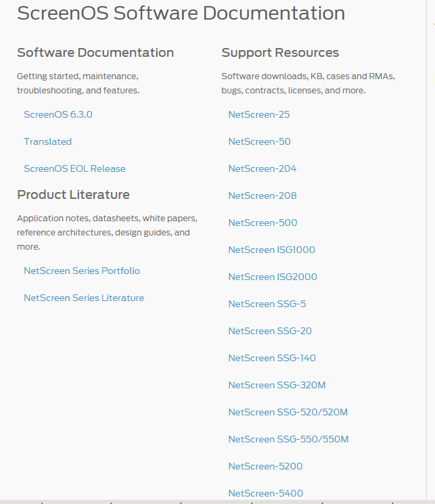The image size is (435, 504).
Task: Open NetScreen SSG-20 support link
Action: tap(270, 330)
